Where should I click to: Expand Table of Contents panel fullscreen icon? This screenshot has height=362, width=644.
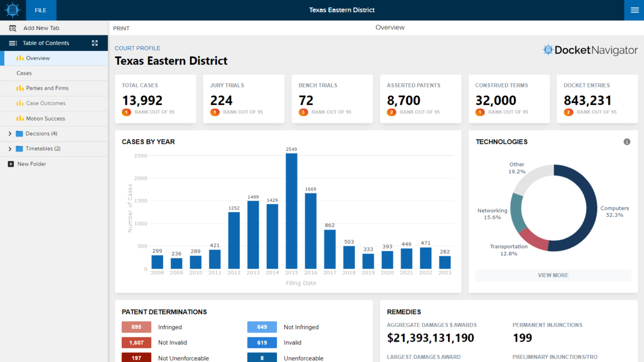point(95,43)
